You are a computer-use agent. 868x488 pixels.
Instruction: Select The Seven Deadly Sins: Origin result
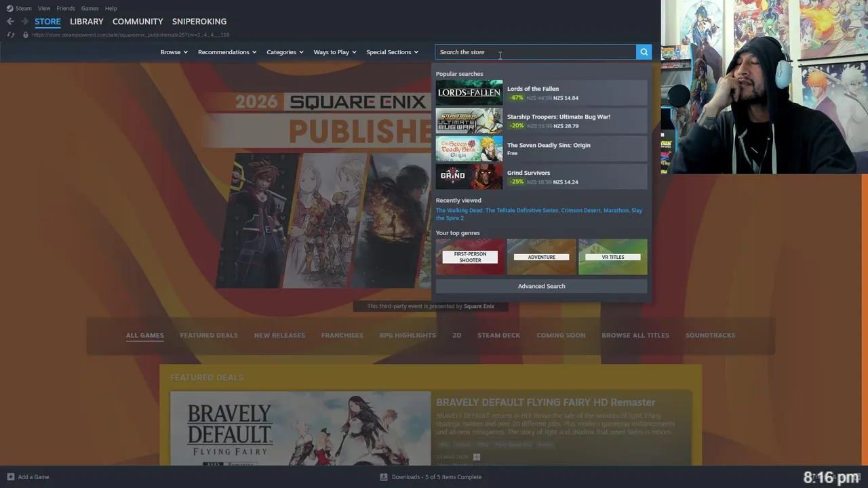tap(541, 148)
